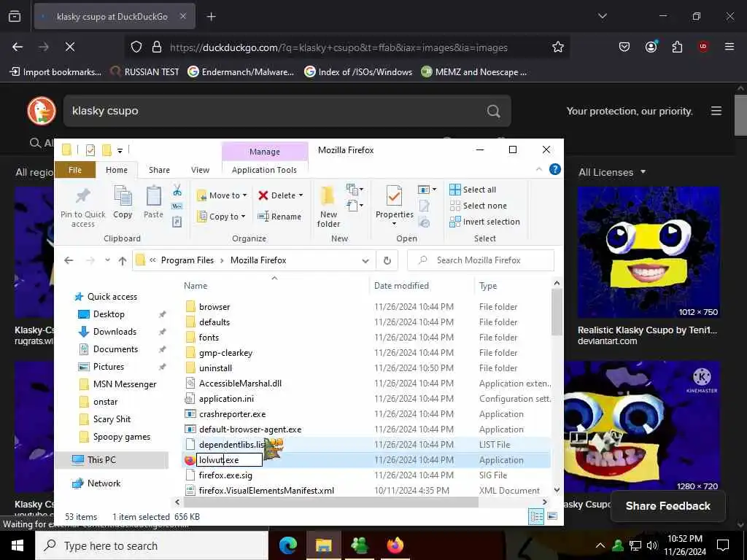
Task: Open uBlock Origin extension icon
Action: pyautogui.click(x=703, y=47)
